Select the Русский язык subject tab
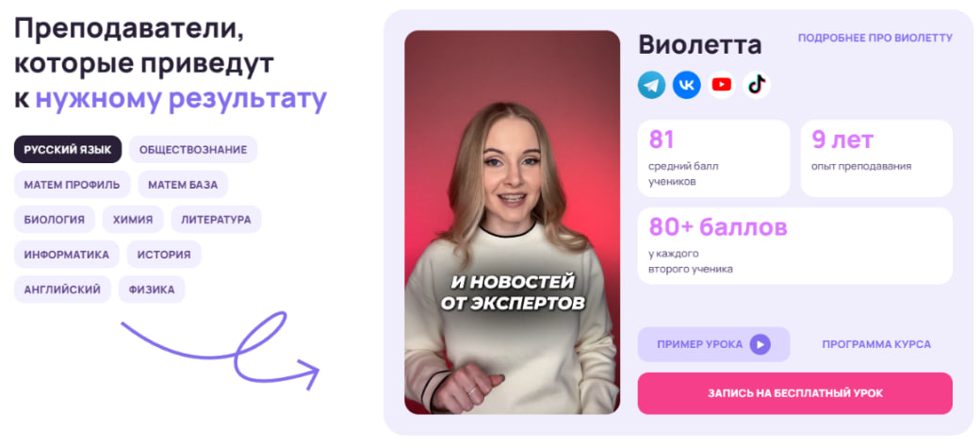Image resolution: width=980 pixels, height=448 pixels. (x=68, y=150)
